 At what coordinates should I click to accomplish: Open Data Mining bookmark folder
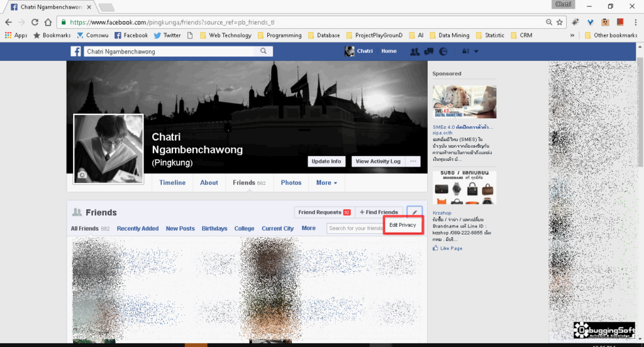click(x=450, y=35)
